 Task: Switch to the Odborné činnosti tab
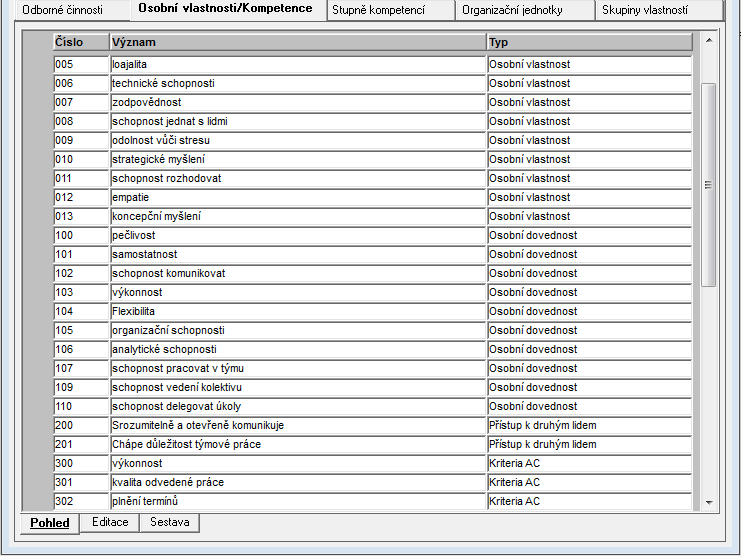pyautogui.click(x=72, y=10)
